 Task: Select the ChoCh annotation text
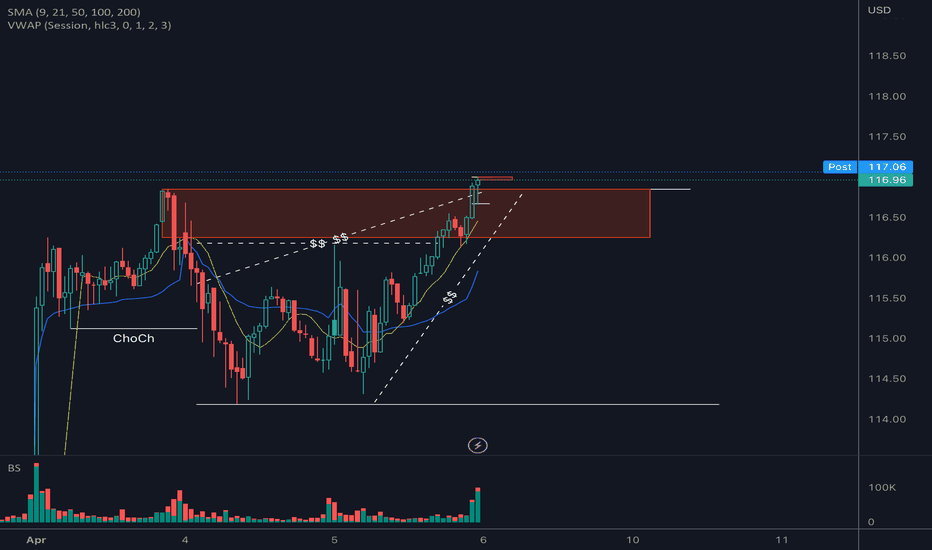[134, 338]
